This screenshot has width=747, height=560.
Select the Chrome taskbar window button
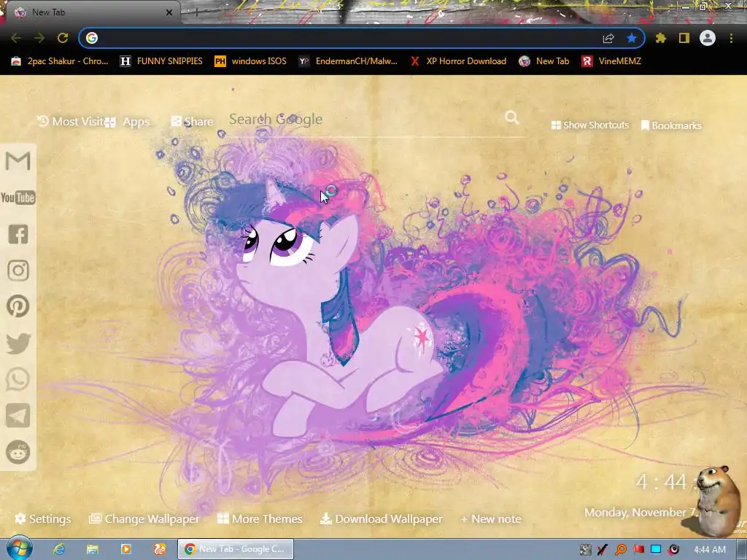236,549
